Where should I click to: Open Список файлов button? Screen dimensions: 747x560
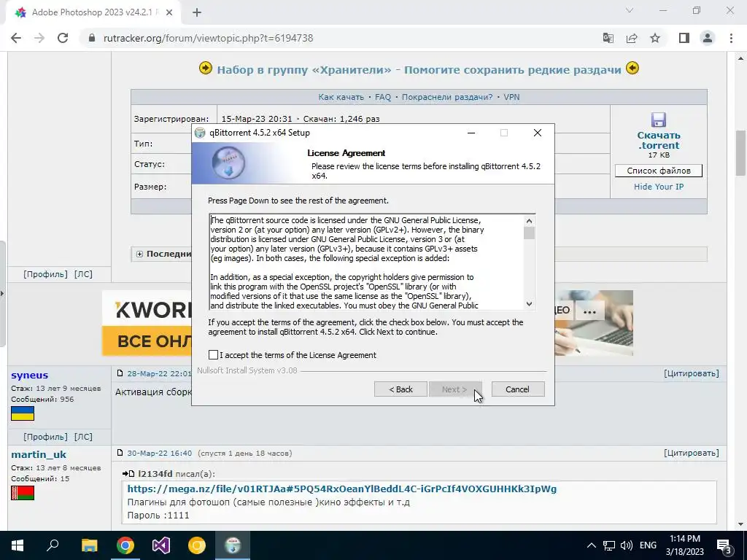coord(659,171)
